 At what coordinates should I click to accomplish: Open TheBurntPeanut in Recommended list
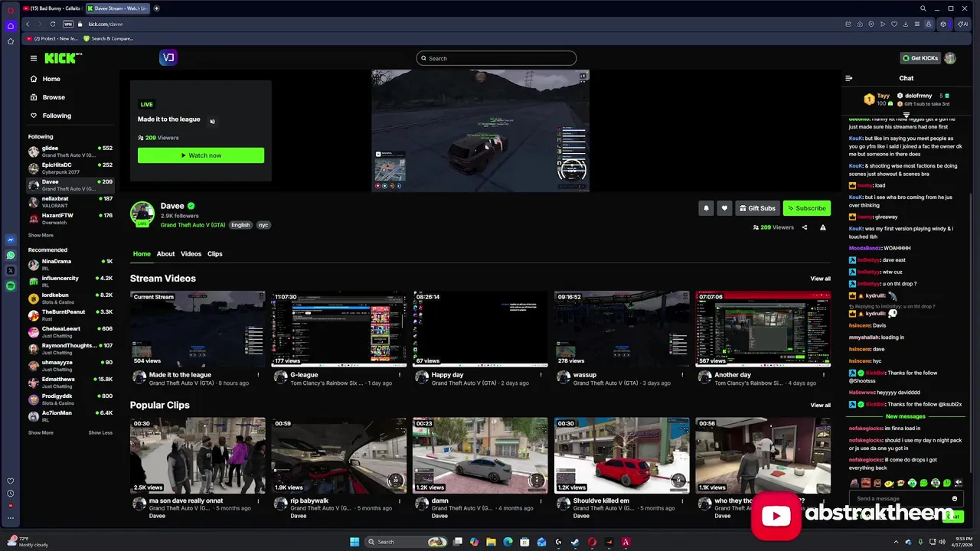(x=70, y=315)
